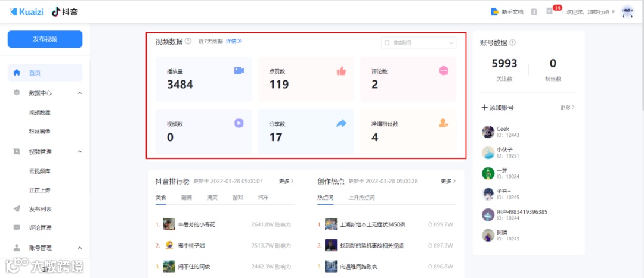The width and height of the screenshot is (644, 278).
Task: Click ranking entry 蜀中桃子姐
Action: pyautogui.click(x=191, y=246)
